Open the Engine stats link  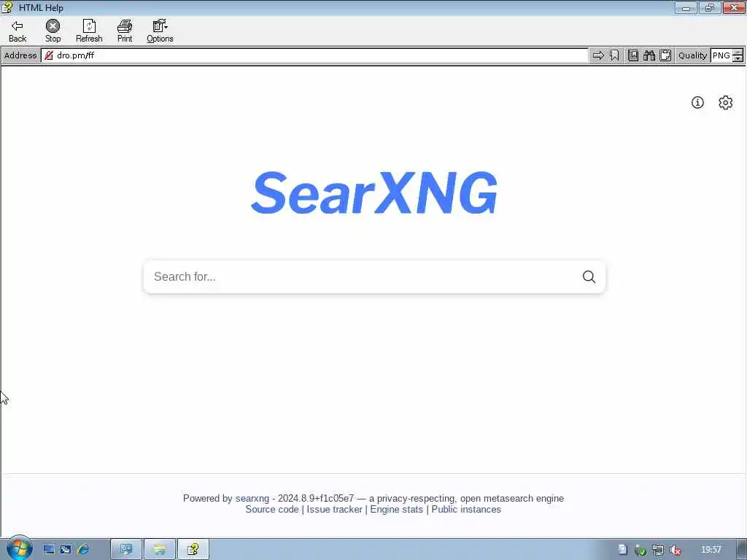tap(396, 509)
